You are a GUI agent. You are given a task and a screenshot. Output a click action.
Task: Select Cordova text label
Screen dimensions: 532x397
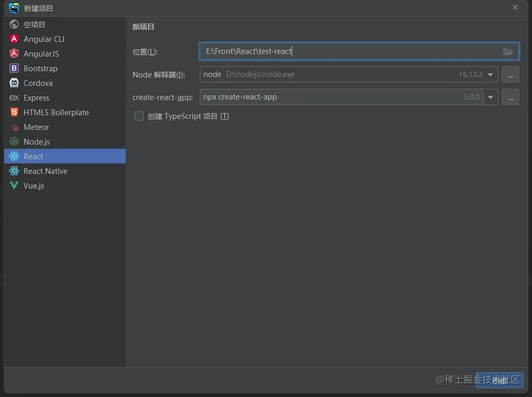point(38,83)
